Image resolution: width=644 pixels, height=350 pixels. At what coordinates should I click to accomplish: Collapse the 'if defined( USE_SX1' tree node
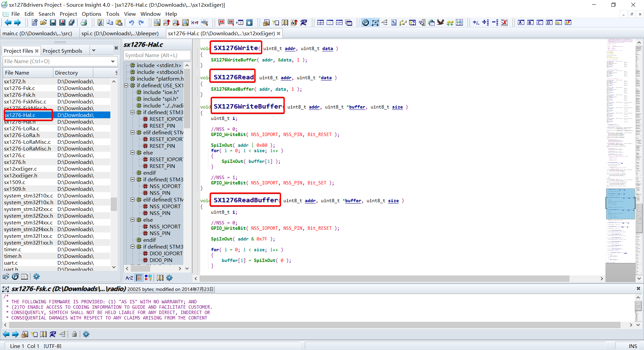126,86
